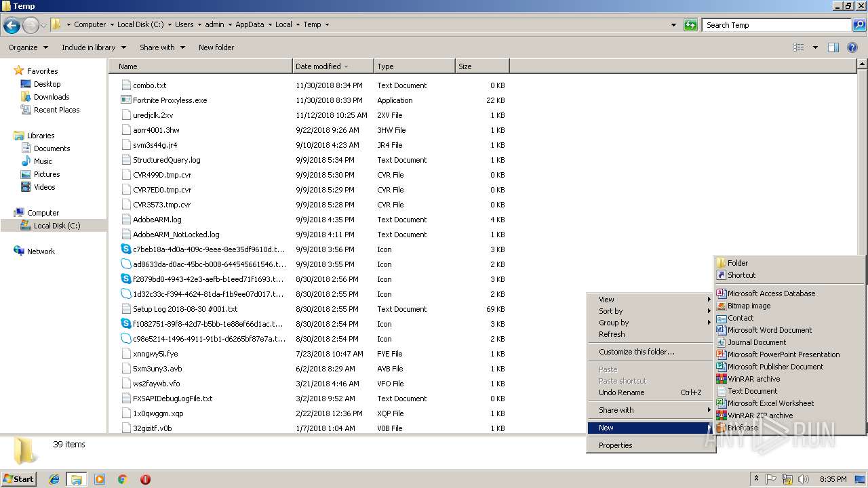Click the Search Temp input field
The width and height of the screenshot is (868, 488).
776,25
